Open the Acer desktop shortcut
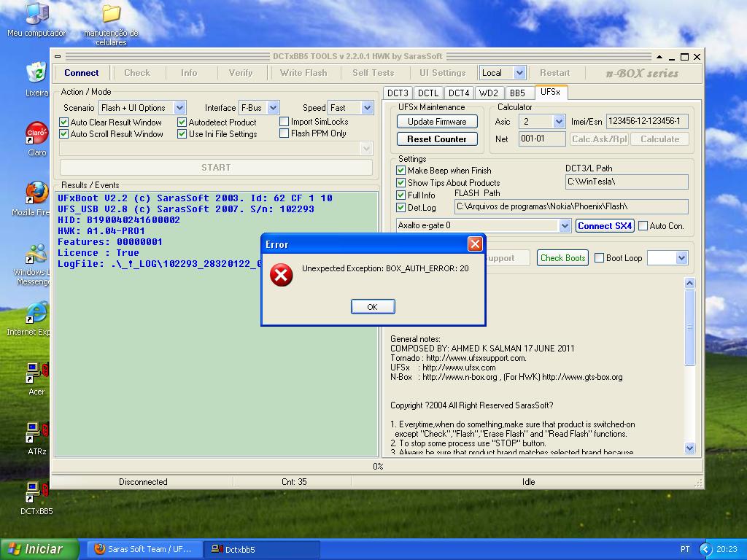This screenshot has height=560, width=747. coord(36,379)
